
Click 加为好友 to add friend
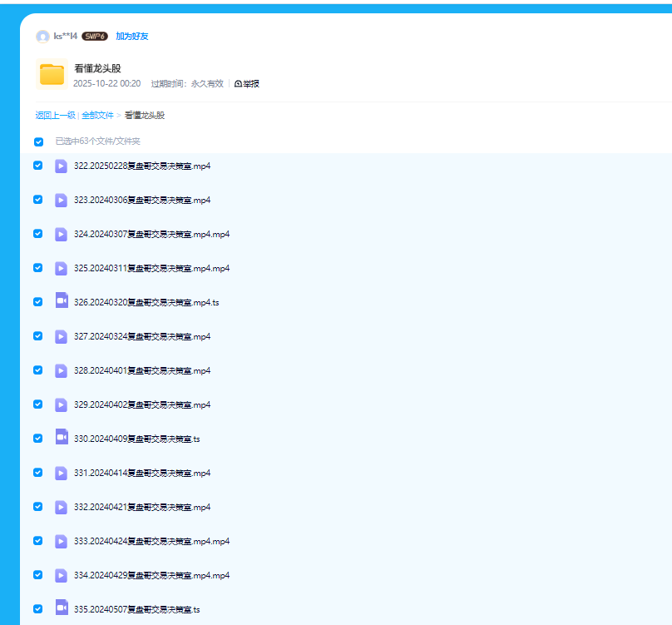point(131,37)
